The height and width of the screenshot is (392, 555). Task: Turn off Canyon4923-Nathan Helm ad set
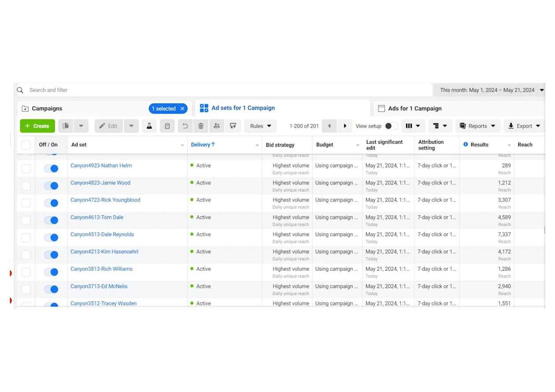click(x=52, y=169)
